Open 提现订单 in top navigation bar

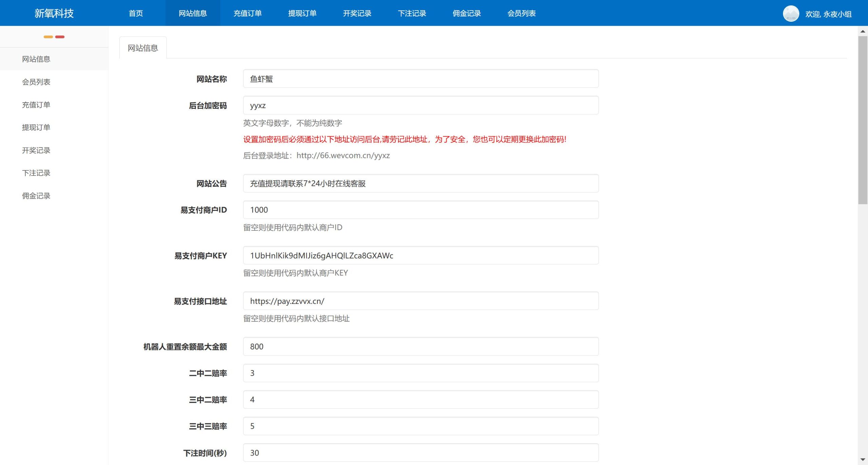[302, 13]
